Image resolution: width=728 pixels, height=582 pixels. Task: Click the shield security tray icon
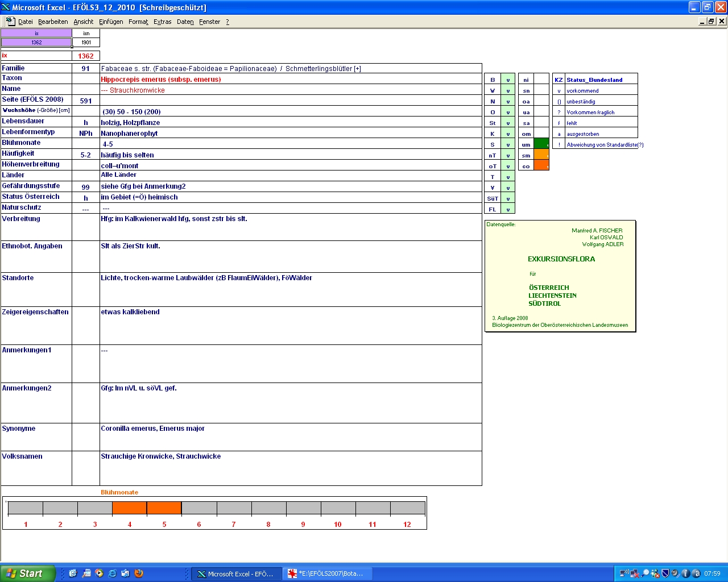point(665,573)
